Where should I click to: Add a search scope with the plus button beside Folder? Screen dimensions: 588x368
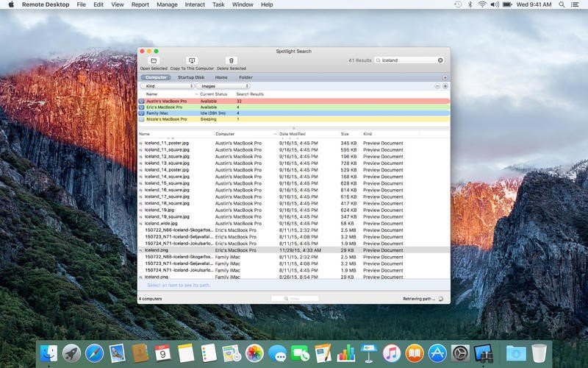(445, 77)
